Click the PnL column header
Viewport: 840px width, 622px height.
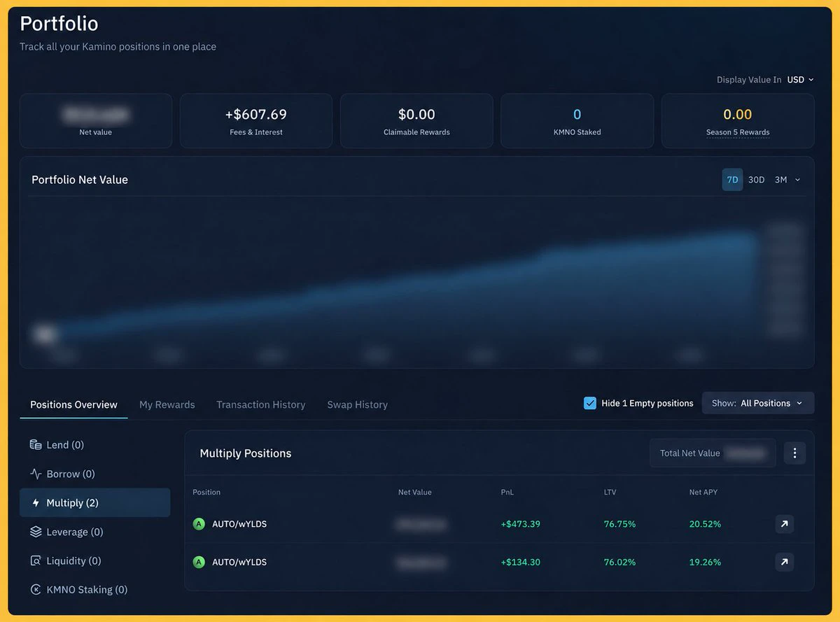pyautogui.click(x=507, y=492)
